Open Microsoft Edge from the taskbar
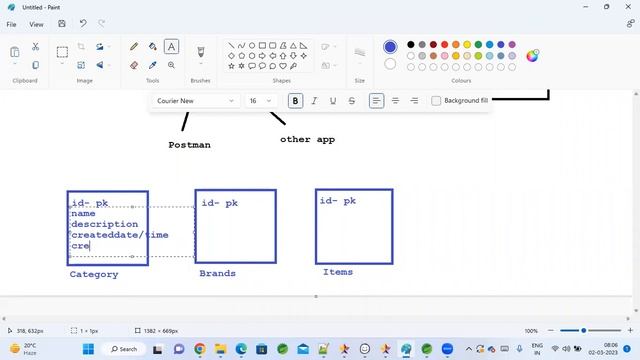 (x=241, y=349)
